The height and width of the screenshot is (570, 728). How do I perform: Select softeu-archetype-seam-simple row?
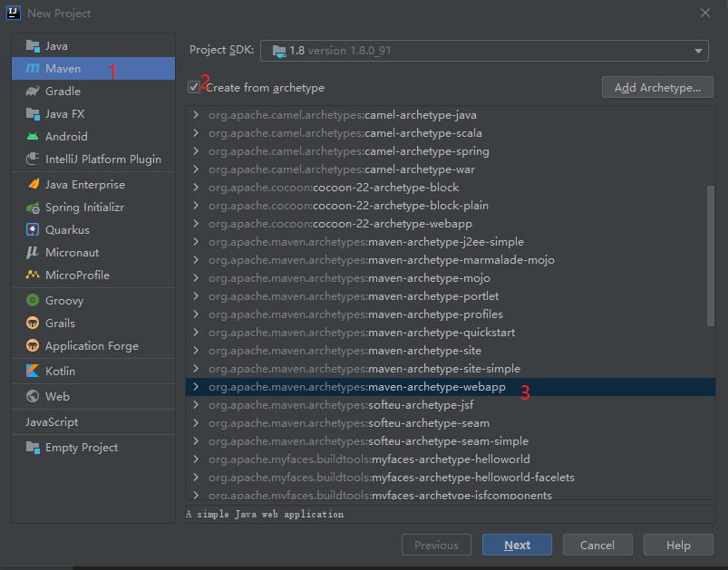[x=450, y=441]
